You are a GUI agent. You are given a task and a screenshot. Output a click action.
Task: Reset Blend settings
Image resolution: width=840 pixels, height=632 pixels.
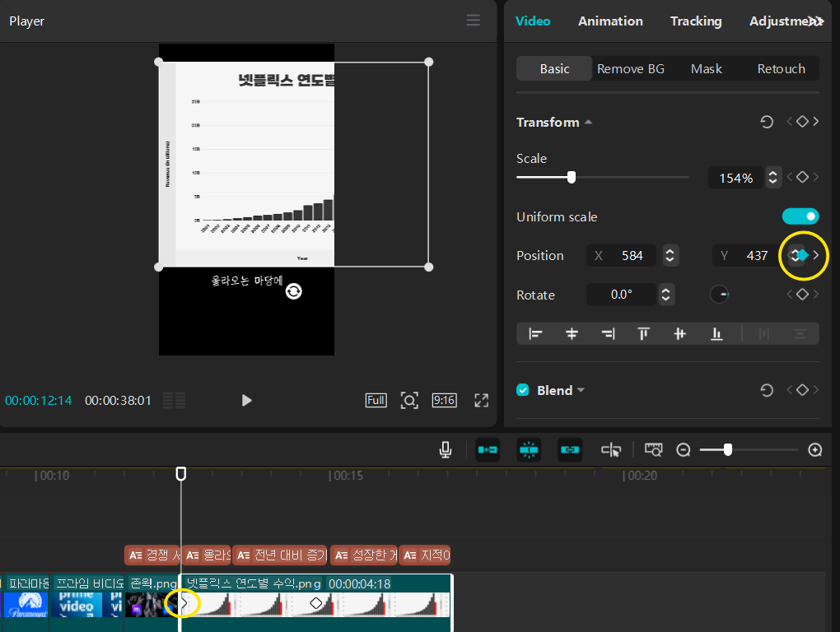[x=767, y=390]
